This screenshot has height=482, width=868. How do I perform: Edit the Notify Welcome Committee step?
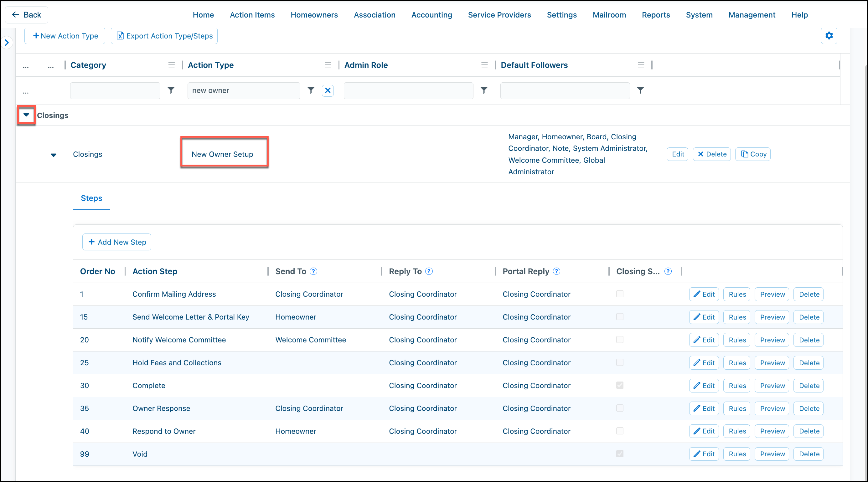[x=704, y=340]
